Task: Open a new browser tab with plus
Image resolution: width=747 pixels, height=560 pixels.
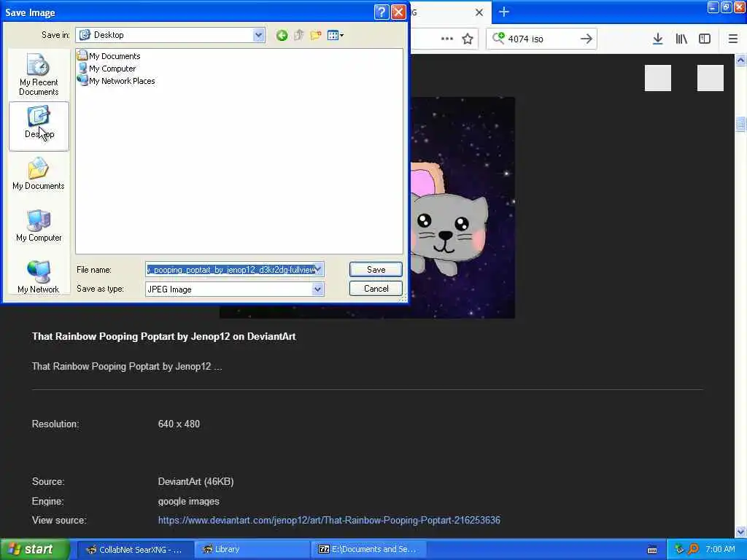Action: click(503, 12)
